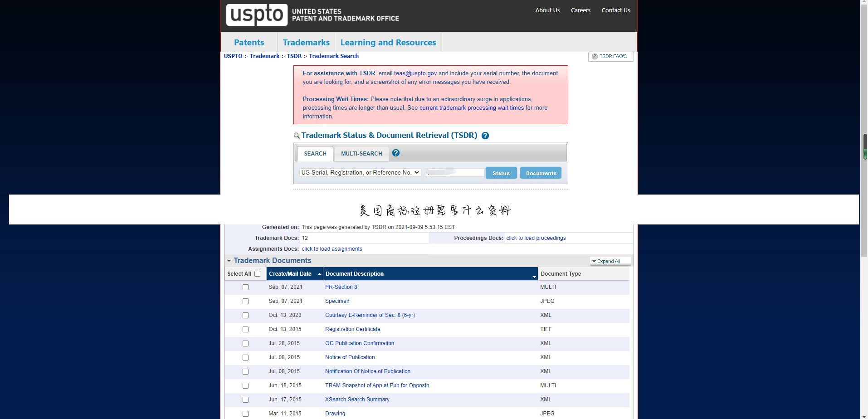Check the Notice of Publication row checkbox

point(245,357)
